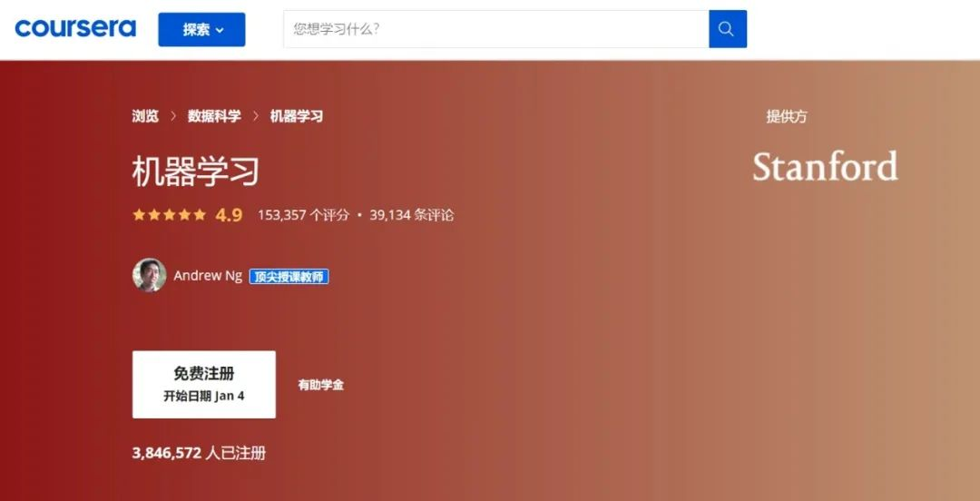The width and height of the screenshot is (980, 501).
Task: Open the 39,134 条评论 reviews text
Action: (412, 215)
